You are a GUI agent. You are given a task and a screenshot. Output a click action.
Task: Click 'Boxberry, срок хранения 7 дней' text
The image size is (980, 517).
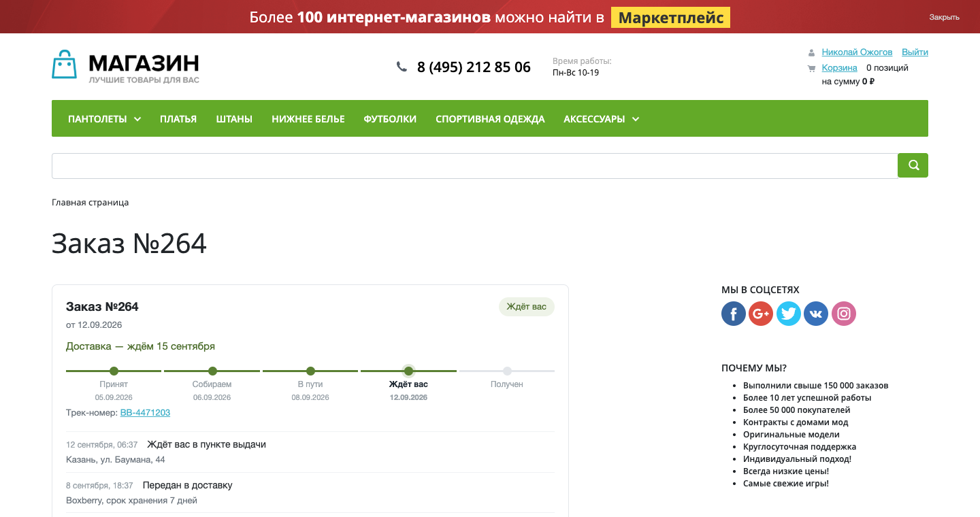[x=131, y=501]
